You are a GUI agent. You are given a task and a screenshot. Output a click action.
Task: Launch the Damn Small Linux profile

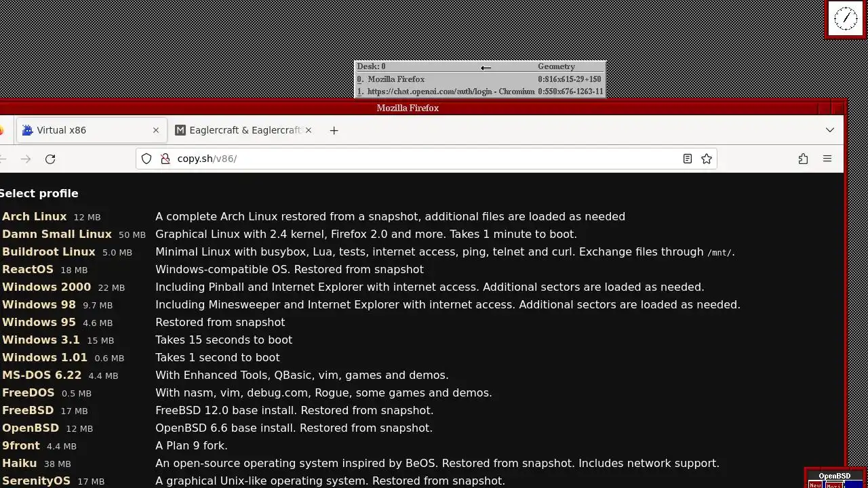pyautogui.click(x=57, y=234)
